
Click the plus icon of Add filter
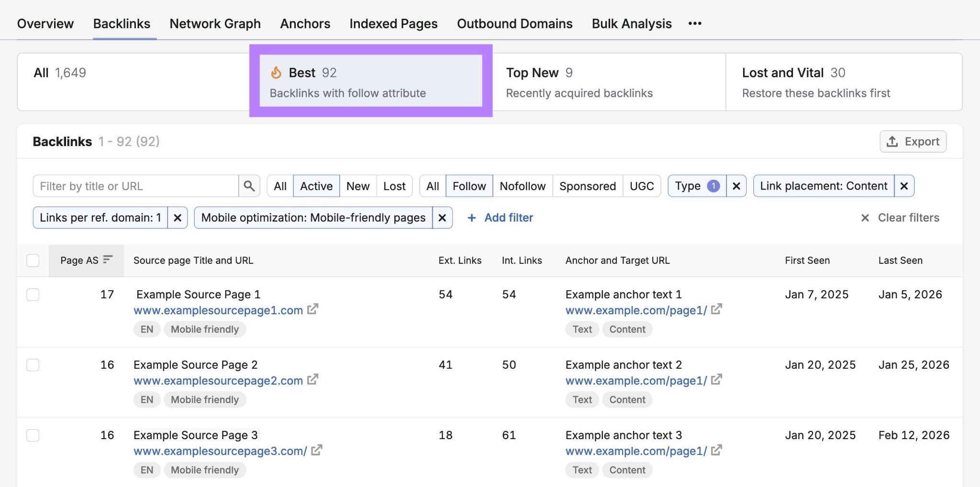tap(472, 218)
